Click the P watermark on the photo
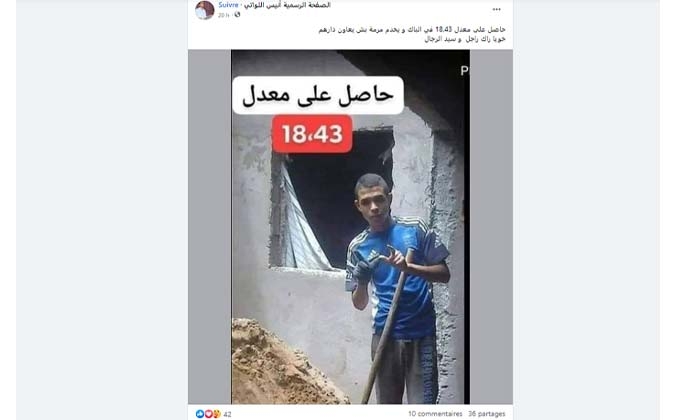 point(464,71)
